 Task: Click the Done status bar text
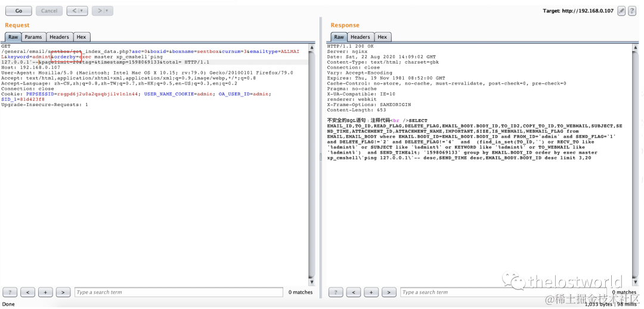click(x=8, y=304)
